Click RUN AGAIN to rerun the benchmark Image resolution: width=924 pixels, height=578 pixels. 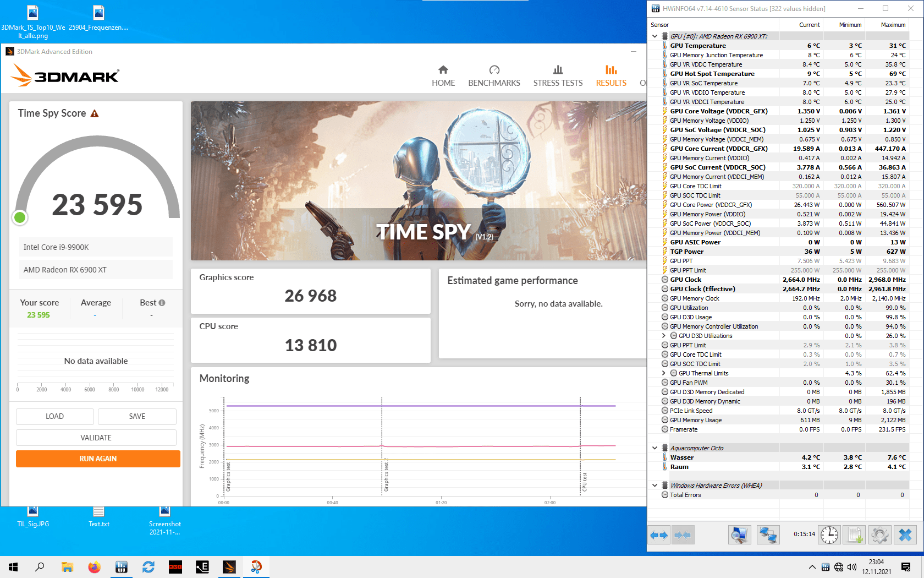point(98,459)
